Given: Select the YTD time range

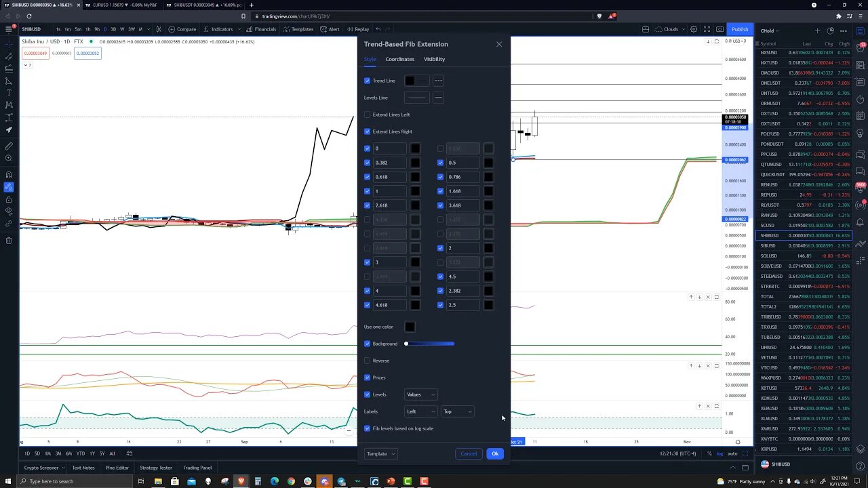Looking at the screenshot, I should (81, 453).
